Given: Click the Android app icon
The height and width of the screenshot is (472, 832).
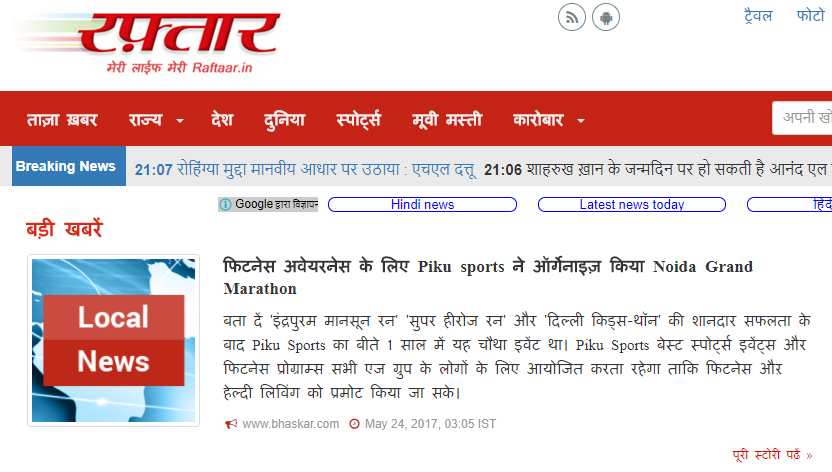Looking at the screenshot, I should point(605,18).
